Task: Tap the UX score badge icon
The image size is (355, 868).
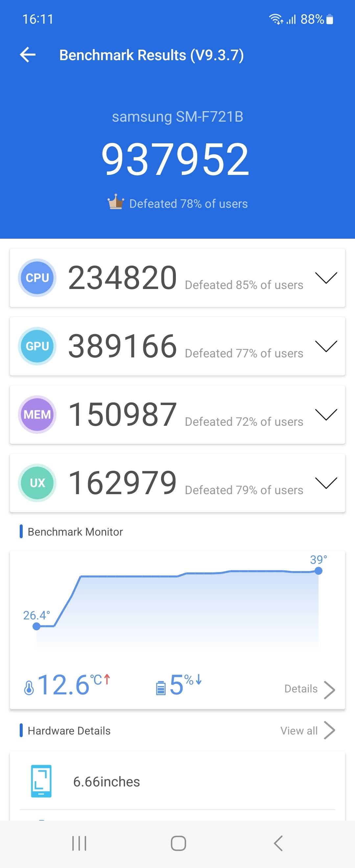Action: [x=37, y=483]
